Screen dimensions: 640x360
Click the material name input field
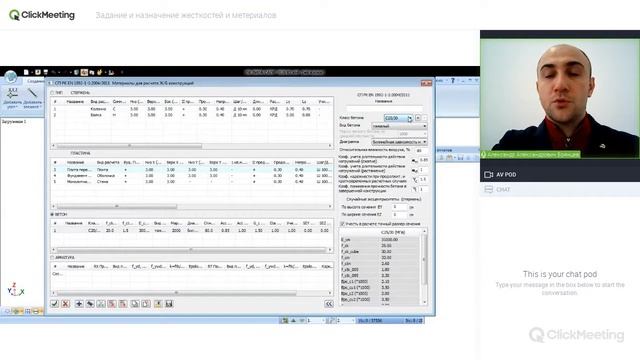[384, 108]
